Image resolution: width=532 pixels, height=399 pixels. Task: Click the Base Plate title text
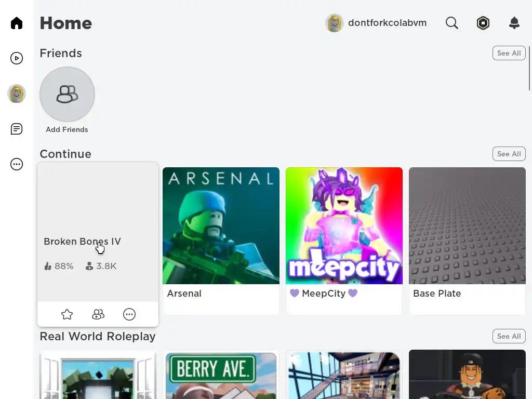point(437,294)
